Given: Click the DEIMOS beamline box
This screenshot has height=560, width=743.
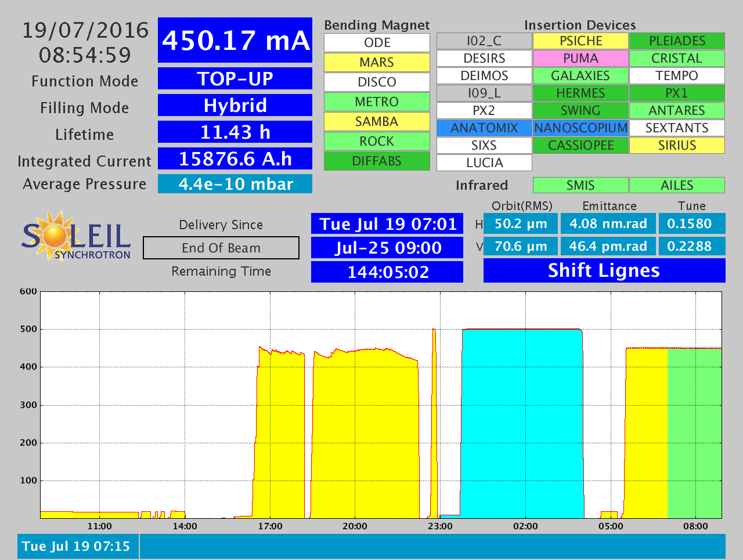Looking at the screenshot, I should tap(484, 75).
